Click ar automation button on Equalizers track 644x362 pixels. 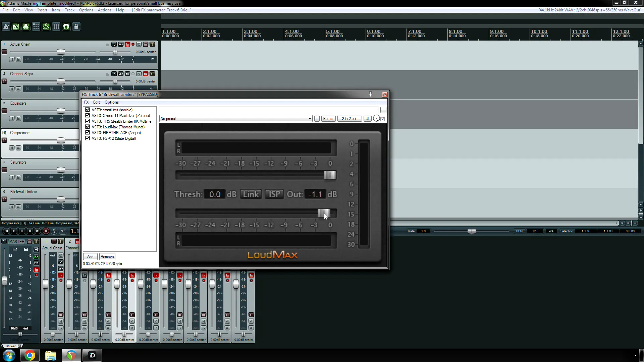coord(4,111)
